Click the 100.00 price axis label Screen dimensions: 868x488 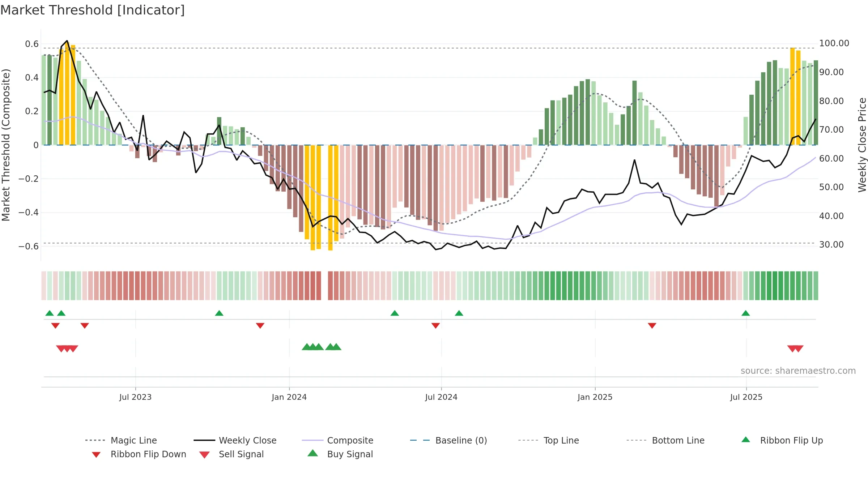click(834, 43)
